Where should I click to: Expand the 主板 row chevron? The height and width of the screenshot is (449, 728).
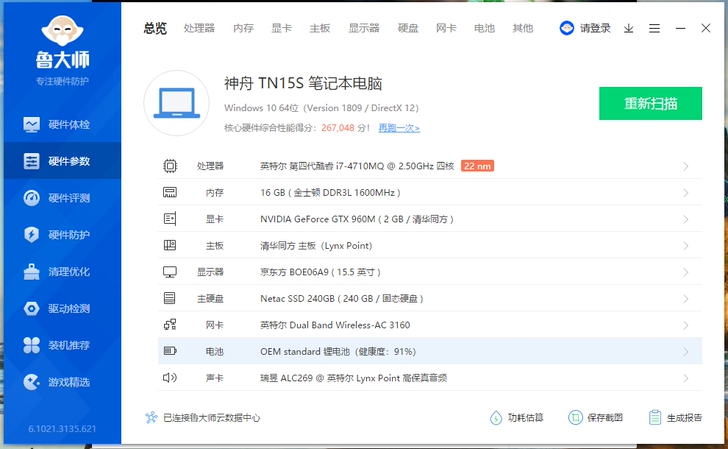(686, 246)
